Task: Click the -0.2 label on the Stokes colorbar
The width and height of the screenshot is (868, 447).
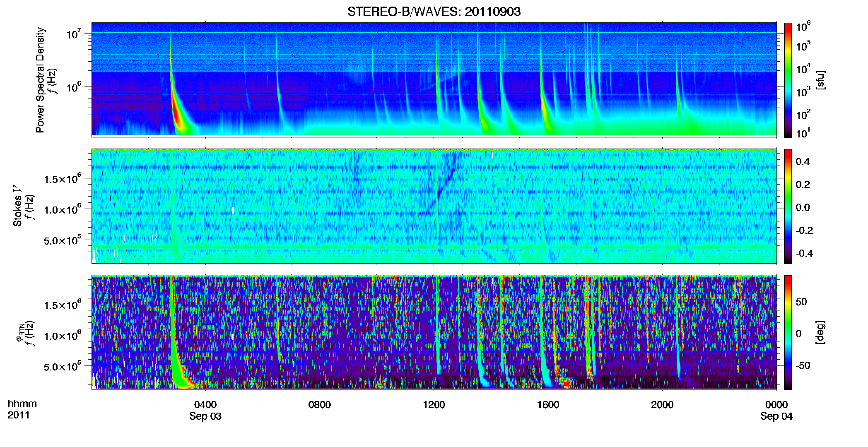Action: click(804, 231)
